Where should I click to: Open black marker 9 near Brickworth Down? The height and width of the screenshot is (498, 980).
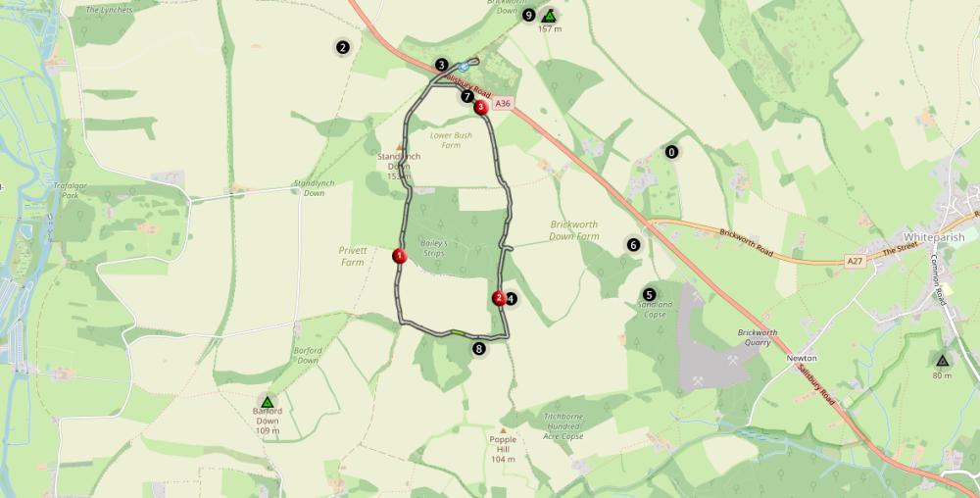point(529,15)
